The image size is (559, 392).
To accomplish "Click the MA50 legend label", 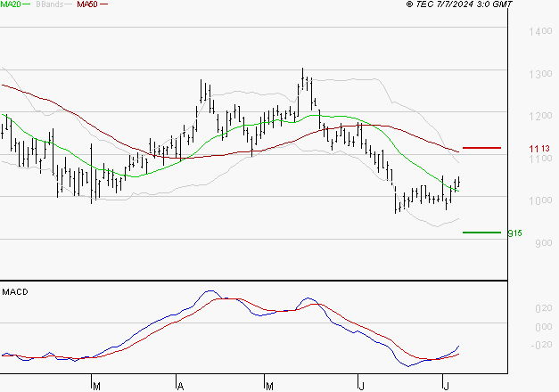I will [87, 4].
